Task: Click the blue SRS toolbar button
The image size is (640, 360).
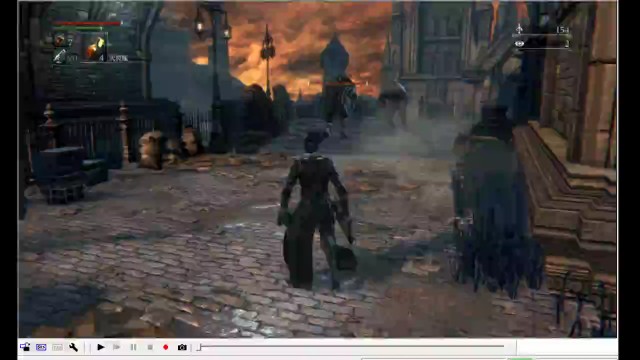Action: click(41, 347)
